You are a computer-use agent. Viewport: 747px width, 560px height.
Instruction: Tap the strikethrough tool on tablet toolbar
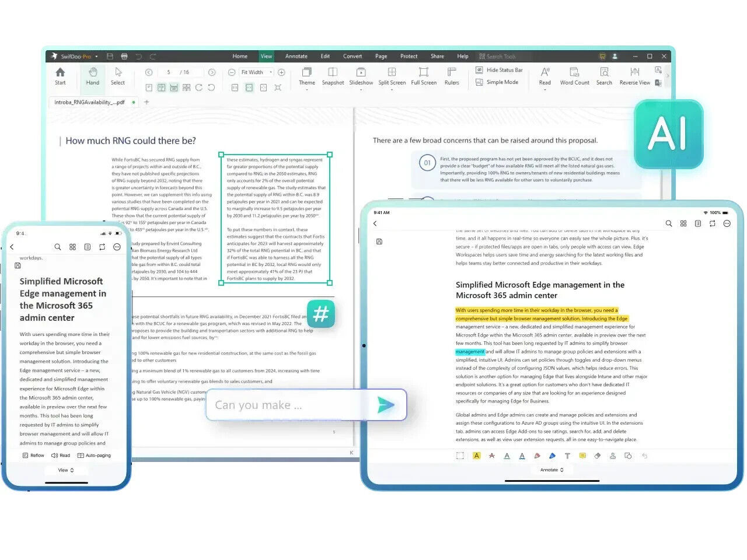point(492,456)
